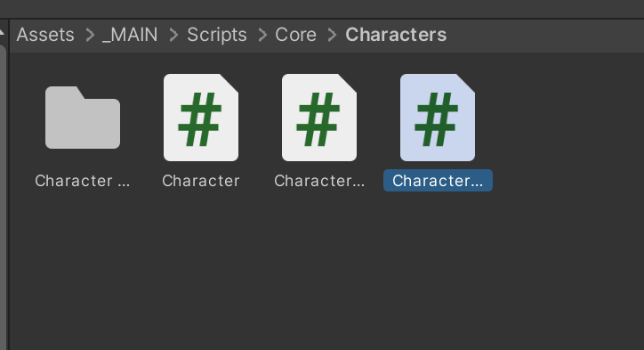This screenshot has width=644, height=350.
Task: Select the Character folder icon
Action: tap(83, 118)
